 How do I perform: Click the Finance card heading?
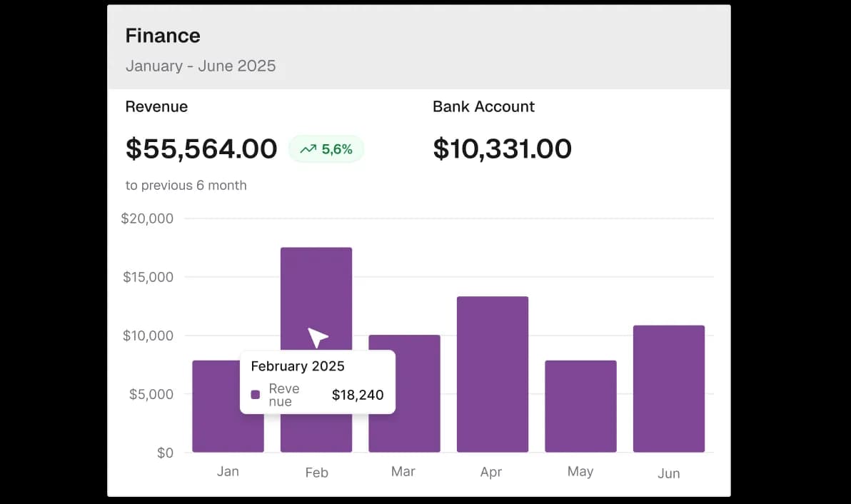pos(163,36)
